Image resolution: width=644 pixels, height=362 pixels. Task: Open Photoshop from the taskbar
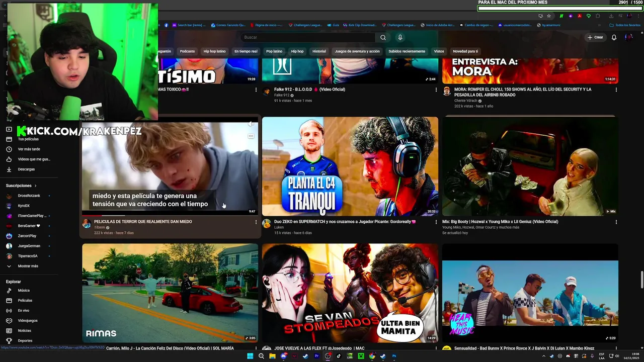pos(394,356)
